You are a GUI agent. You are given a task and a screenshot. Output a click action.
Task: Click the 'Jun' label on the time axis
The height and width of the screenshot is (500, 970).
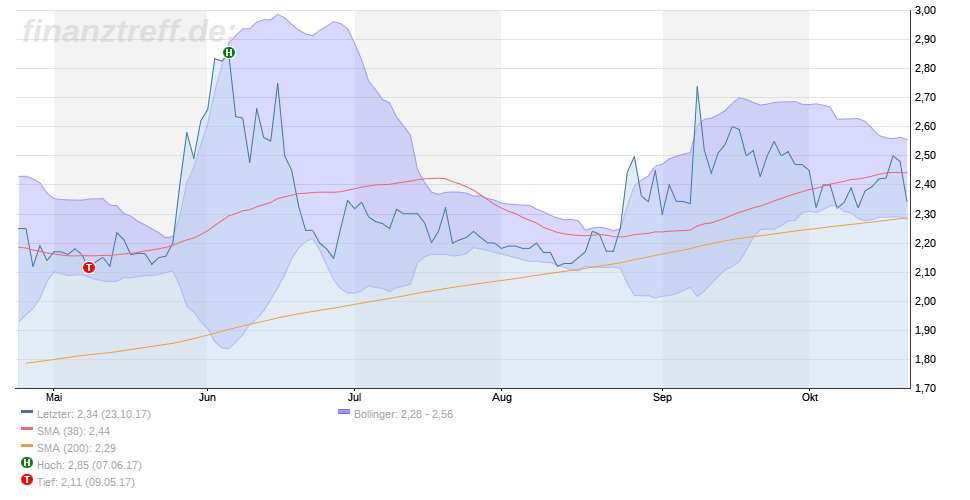[206, 398]
